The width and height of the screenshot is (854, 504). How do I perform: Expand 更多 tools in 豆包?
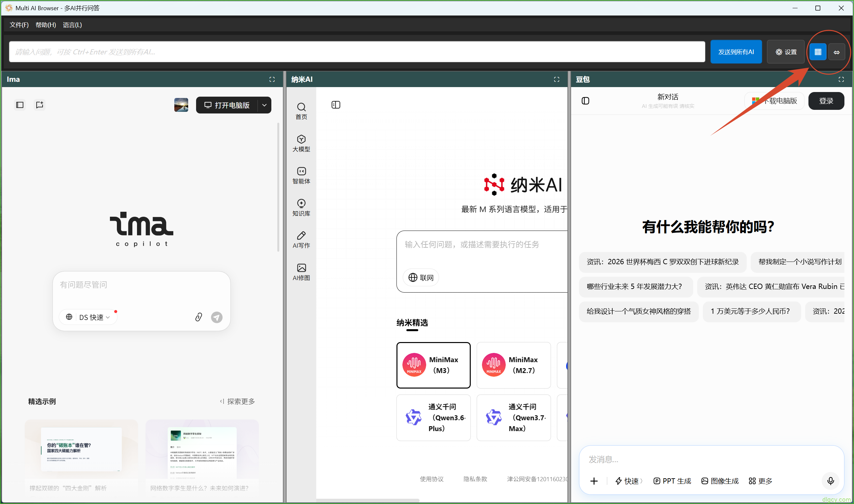760,481
